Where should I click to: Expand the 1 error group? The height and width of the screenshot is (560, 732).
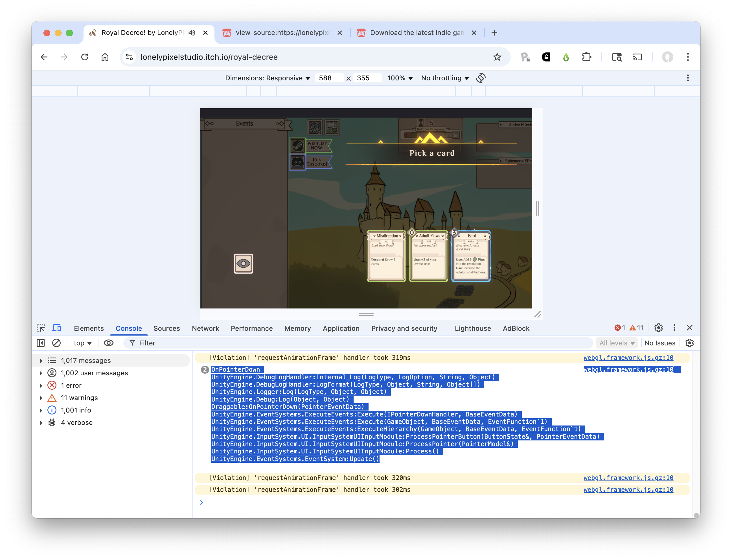[x=41, y=385]
